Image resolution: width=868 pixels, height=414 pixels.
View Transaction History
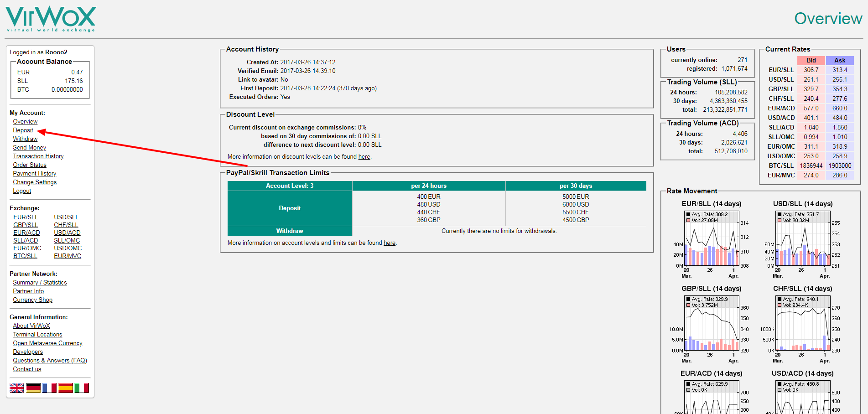[x=38, y=156]
